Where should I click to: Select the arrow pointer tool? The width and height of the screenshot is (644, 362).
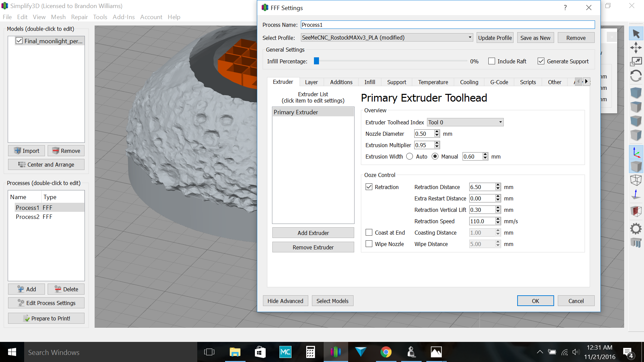coord(636,34)
